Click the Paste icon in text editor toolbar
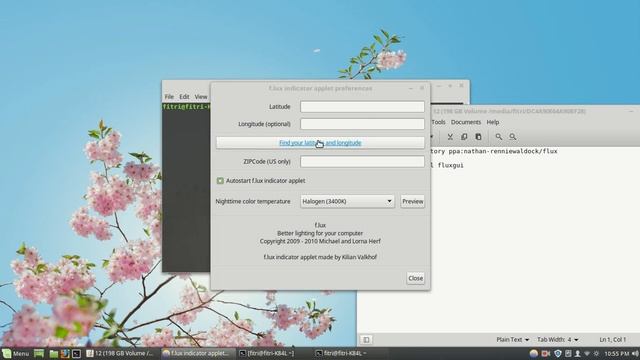640x360 pixels. pyautogui.click(x=478, y=137)
